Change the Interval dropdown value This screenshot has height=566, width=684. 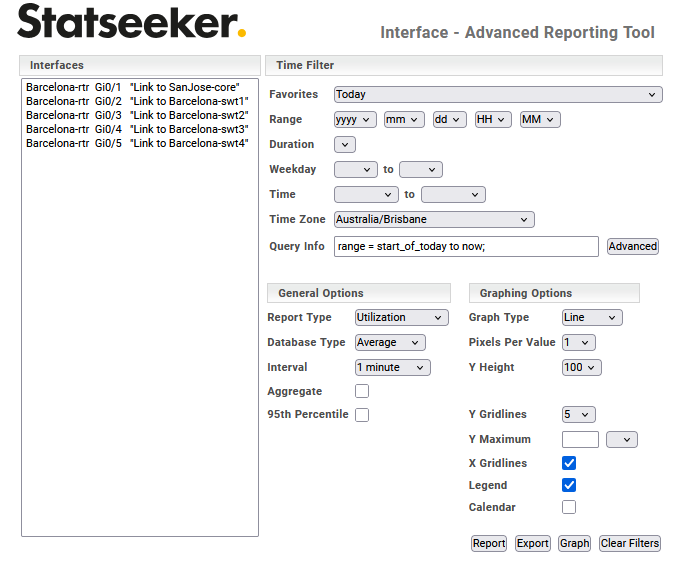pyautogui.click(x=393, y=368)
